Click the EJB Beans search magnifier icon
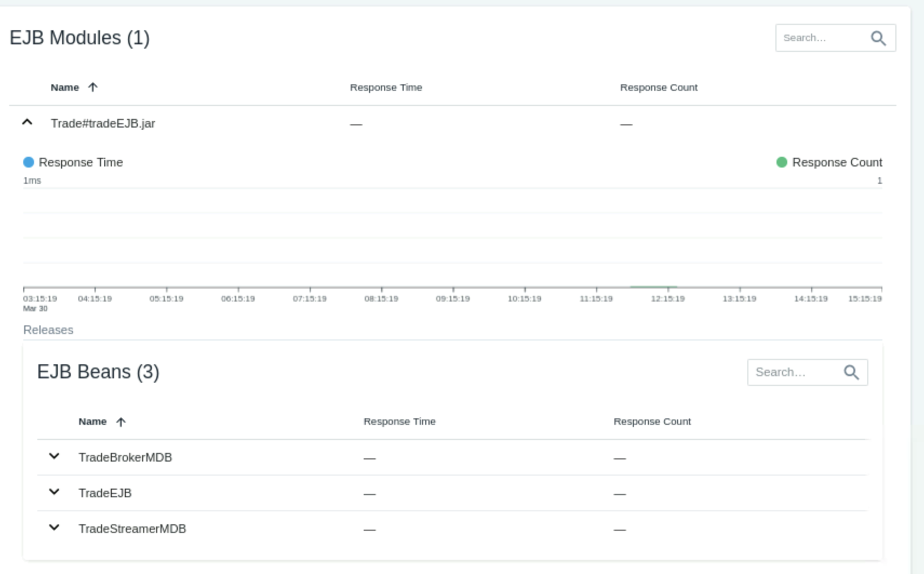This screenshot has height=574, width=924. [851, 372]
